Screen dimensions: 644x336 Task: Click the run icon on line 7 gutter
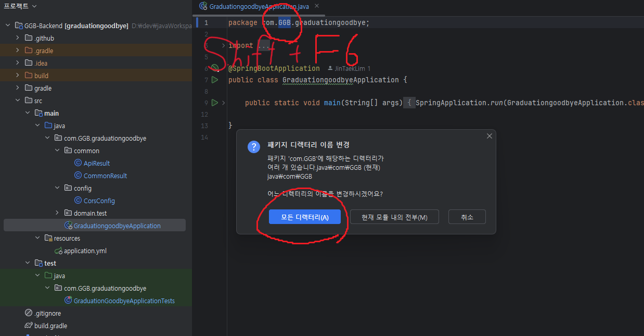[x=215, y=80]
